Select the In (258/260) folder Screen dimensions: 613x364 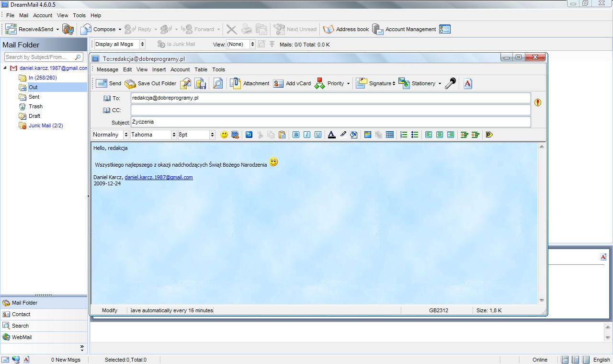(x=43, y=78)
